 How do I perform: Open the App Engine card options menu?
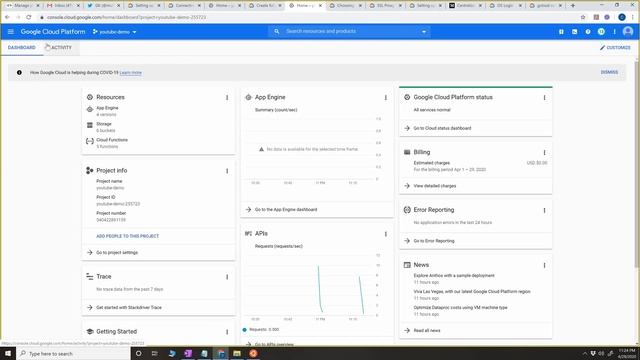tap(386, 98)
